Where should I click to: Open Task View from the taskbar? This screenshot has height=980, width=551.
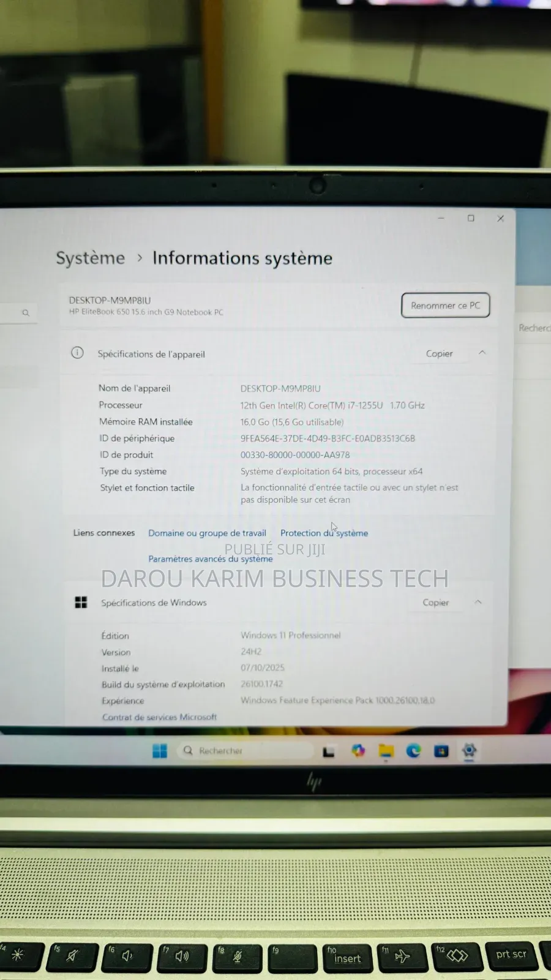[329, 752]
